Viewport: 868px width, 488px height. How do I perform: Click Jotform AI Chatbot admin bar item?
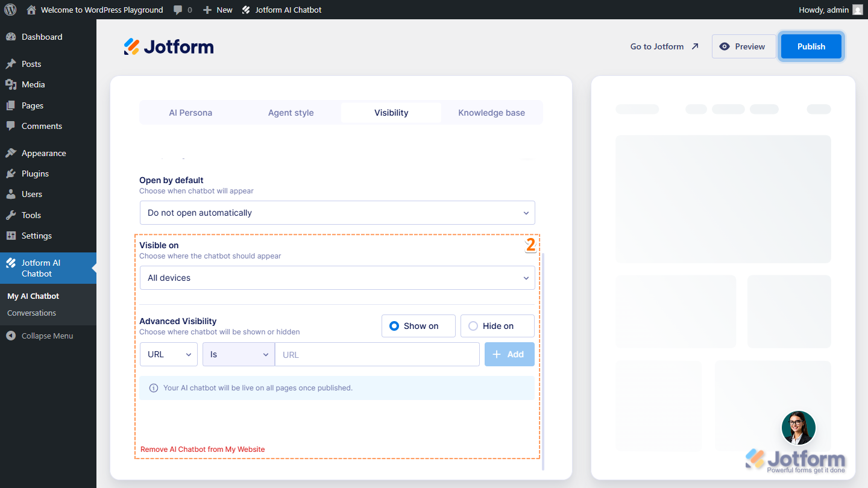(x=281, y=10)
